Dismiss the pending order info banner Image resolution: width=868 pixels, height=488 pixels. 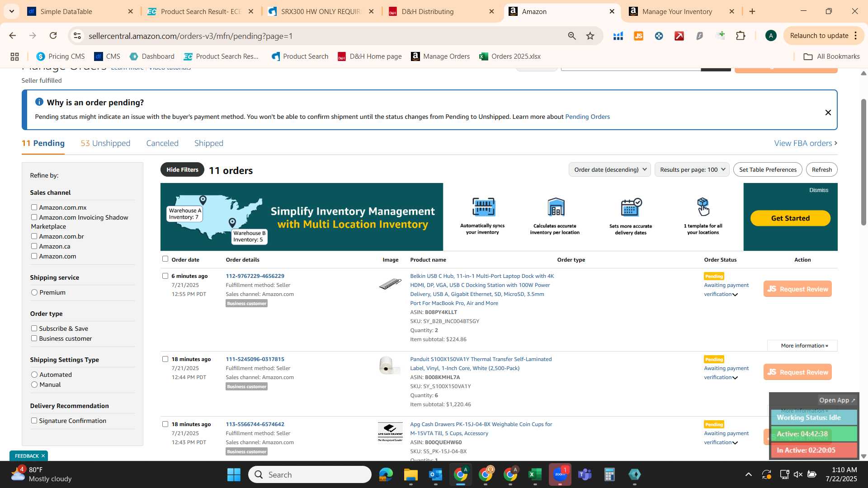coord(828,112)
